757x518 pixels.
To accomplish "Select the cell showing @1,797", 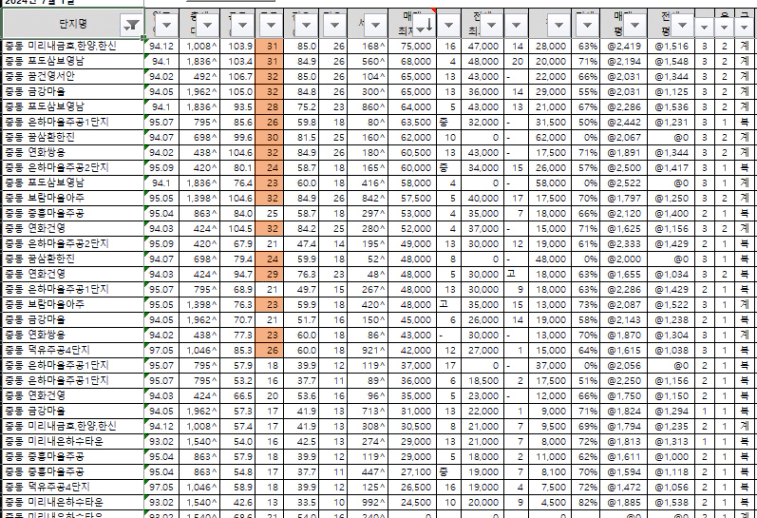I will (624, 198).
